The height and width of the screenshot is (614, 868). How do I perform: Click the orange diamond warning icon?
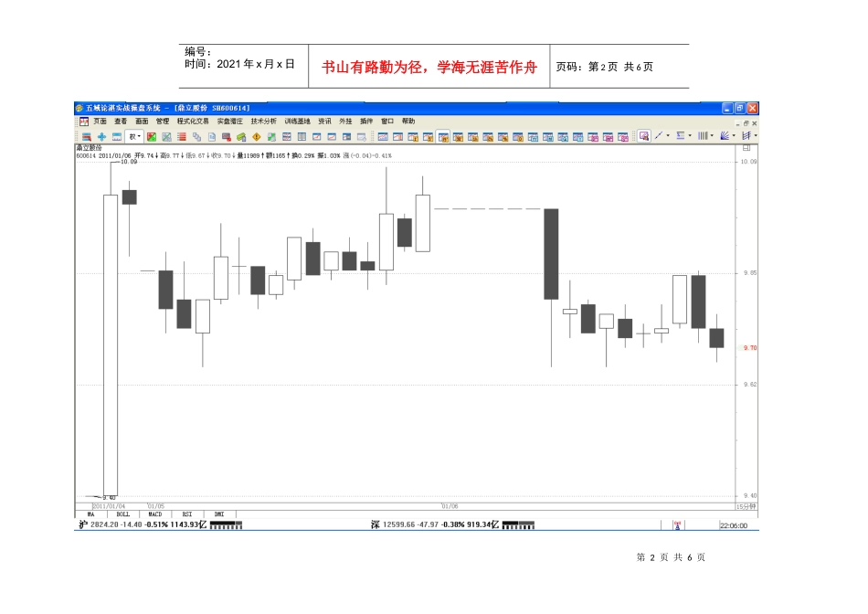pyautogui.click(x=257, y=137)
